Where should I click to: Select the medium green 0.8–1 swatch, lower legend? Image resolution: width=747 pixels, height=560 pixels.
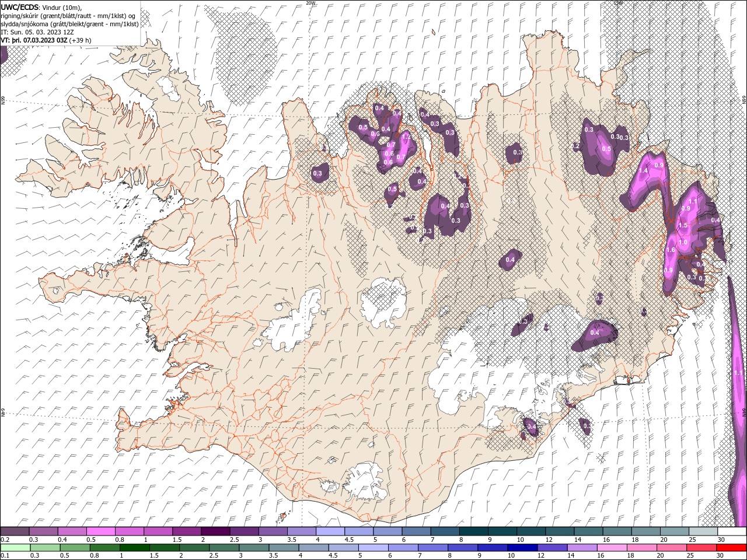[x=104, y=548]
